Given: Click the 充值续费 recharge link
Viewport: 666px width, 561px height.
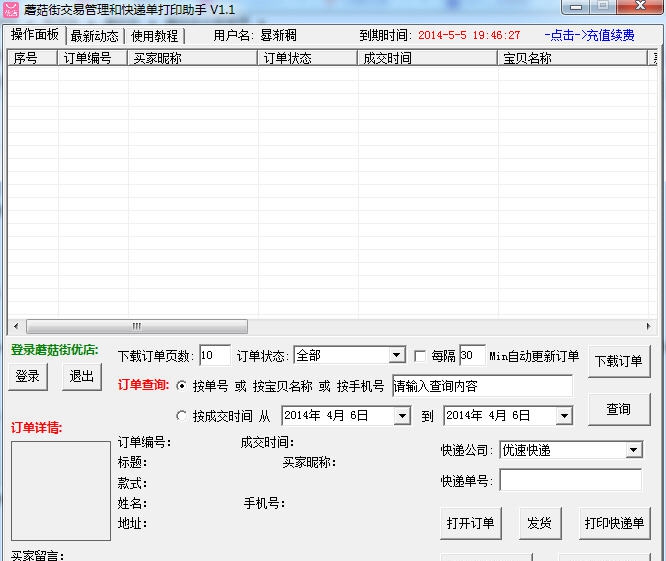Looking at the screenshot, I should pyautogui.click(x=590, y=35).
